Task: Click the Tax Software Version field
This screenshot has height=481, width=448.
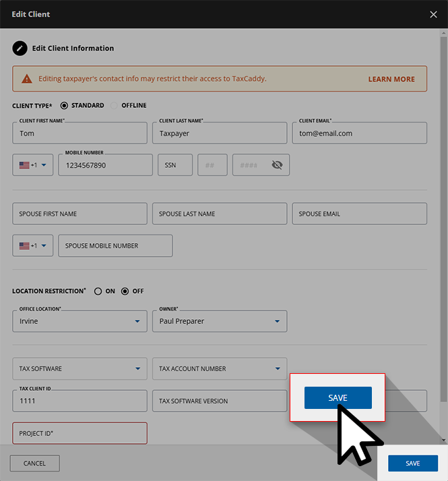Action: point(220,401)
